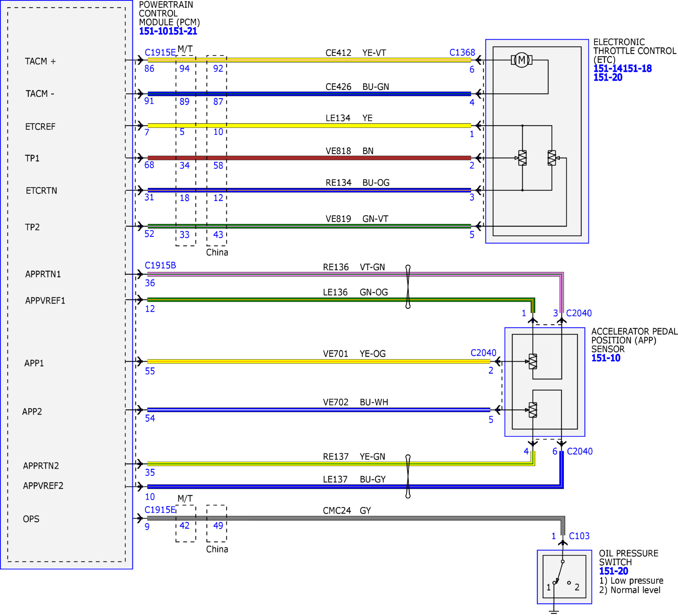This screenshot has height=616, width=678.
Task: Click the OPS signal label
Action: 31,519
